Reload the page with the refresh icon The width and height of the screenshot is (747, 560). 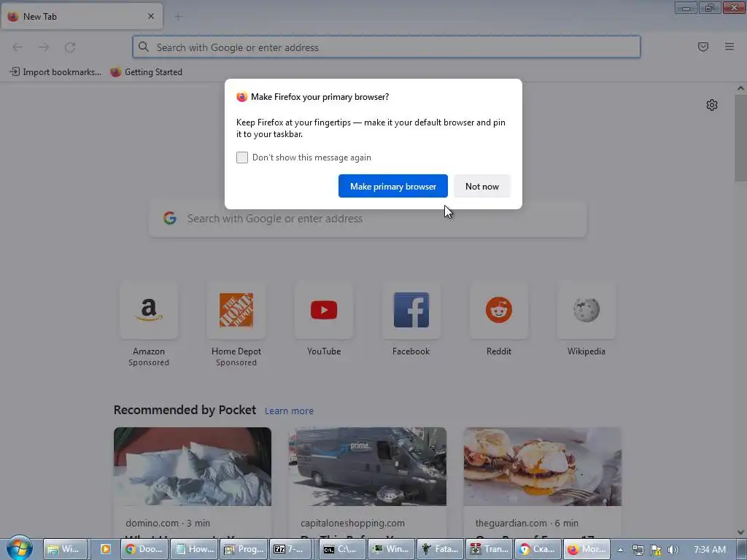click(70, 47)
